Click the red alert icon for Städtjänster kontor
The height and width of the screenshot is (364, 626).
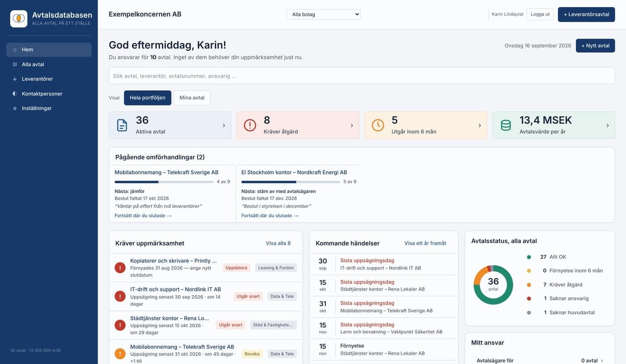point(120,325)
